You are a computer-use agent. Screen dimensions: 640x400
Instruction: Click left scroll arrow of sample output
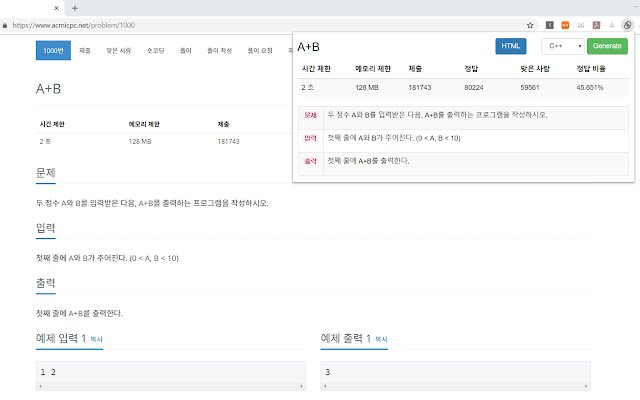coord(325,386)
